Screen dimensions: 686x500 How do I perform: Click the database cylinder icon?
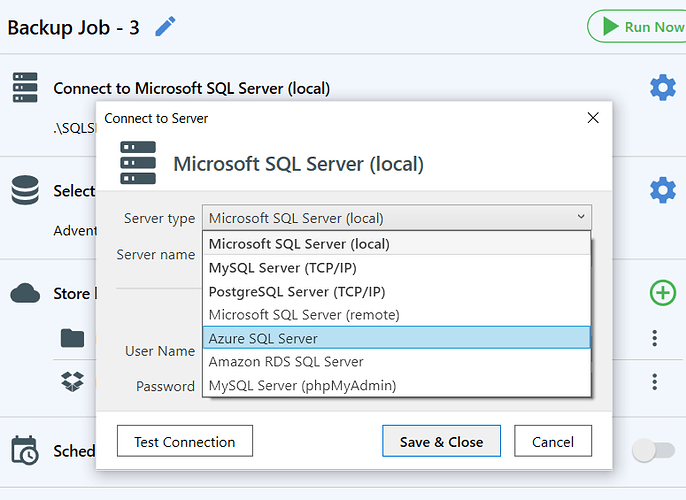coord(25,190)
